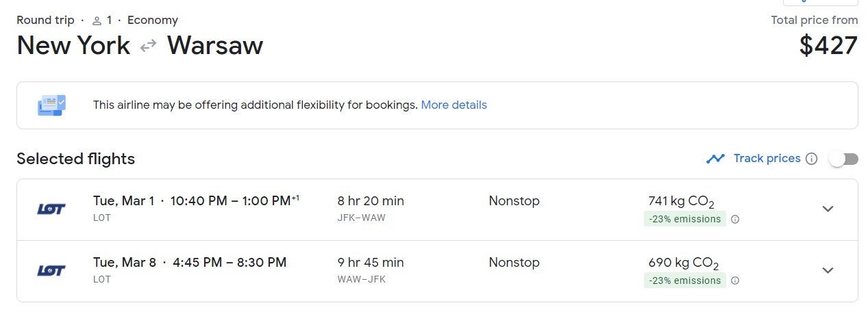868x314 pixels.
Task: Click the Track prices trend line icon
Action: tap(715, 159)
